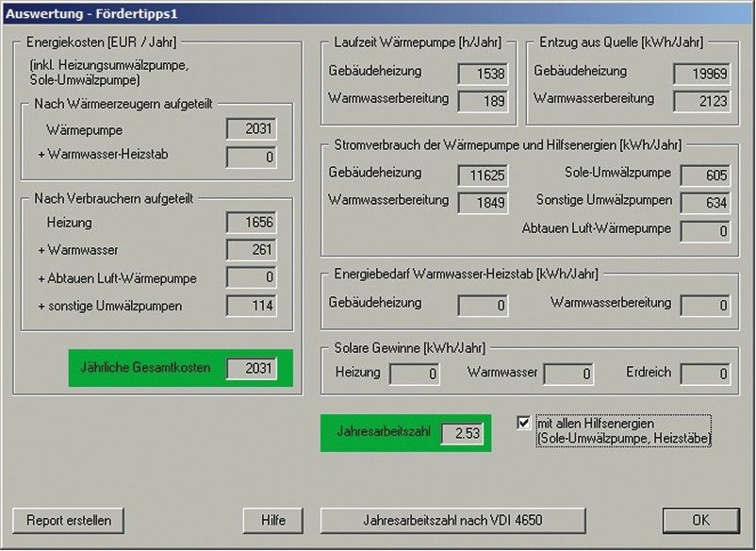
Task: Click the Report erstellen button
Action: [x=68, y=520]
